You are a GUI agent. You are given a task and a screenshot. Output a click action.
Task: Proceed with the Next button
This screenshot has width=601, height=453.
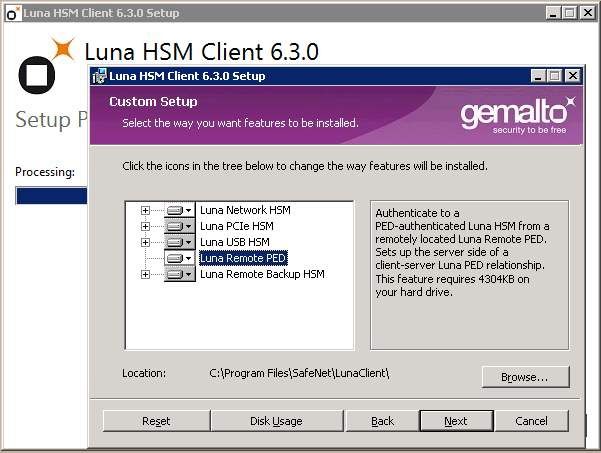click(456, 421)
